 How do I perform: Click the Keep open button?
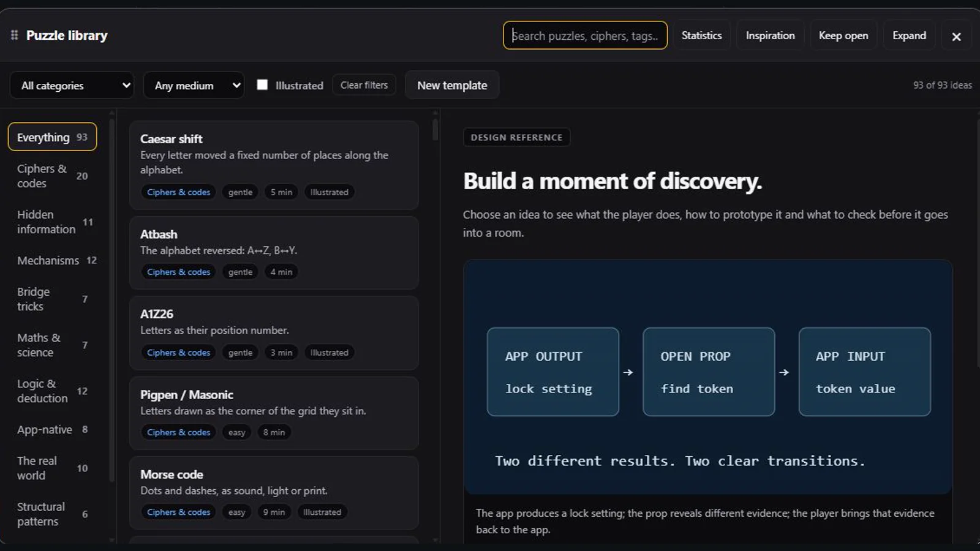[x=843, y=36]
